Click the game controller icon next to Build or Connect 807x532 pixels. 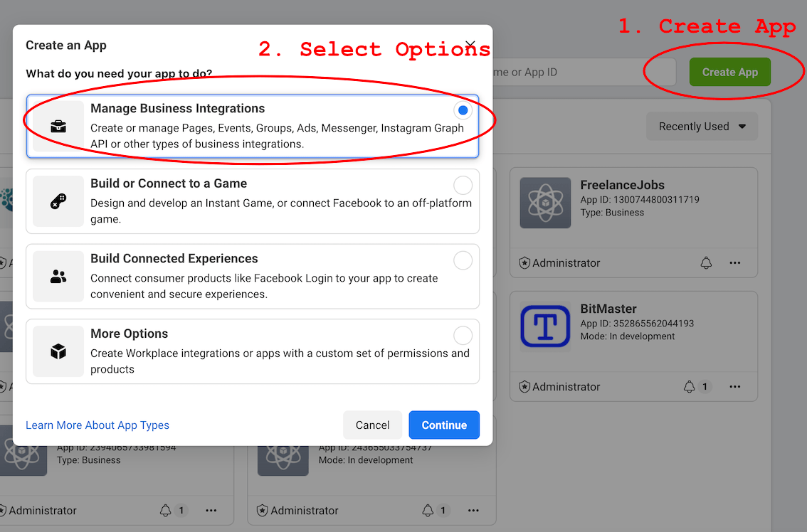click(58, 201)
